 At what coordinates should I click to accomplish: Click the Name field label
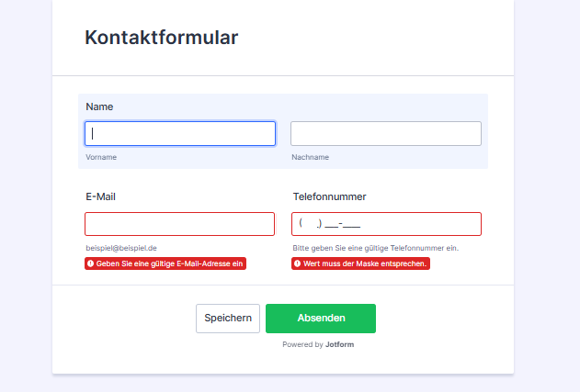[x=99, y=106]
